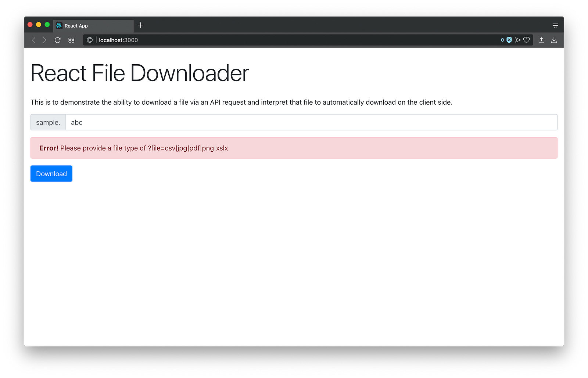Click the blue Download button
The image size is (588, 378).
[x=51, y=174]
